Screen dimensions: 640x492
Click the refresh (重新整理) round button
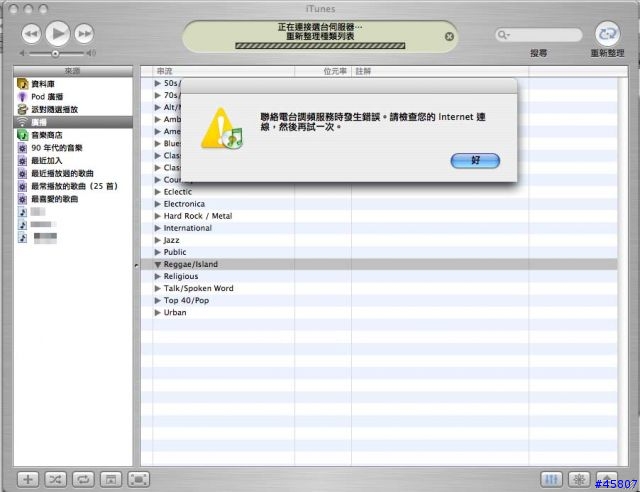pos(607,33)
